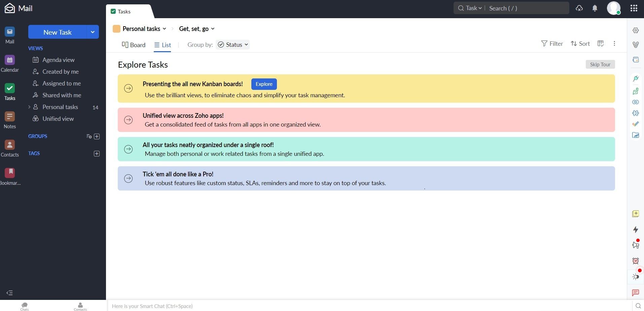
Task: Switch to List view
Action: tap(163, 45)
